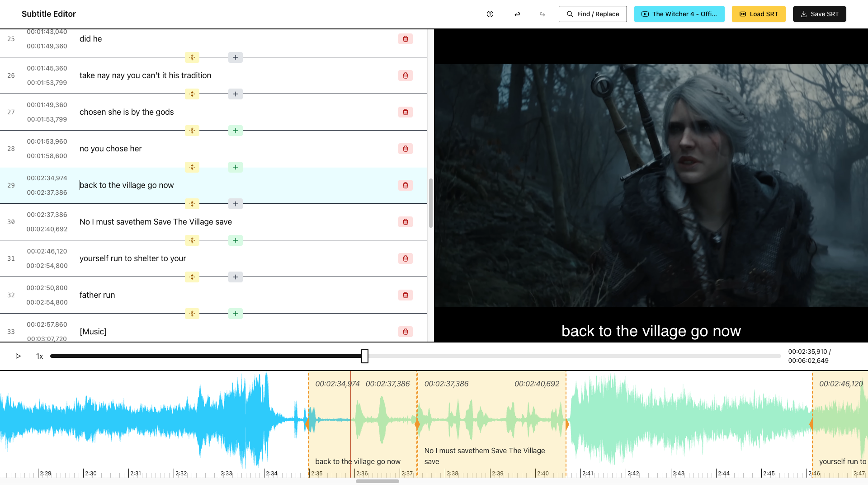Click merge icon below subtitle 28

coord(192,167)
